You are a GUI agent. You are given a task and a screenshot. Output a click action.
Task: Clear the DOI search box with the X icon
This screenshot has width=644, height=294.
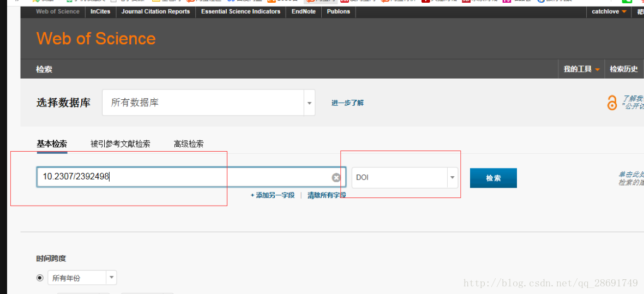coord(336,177)
